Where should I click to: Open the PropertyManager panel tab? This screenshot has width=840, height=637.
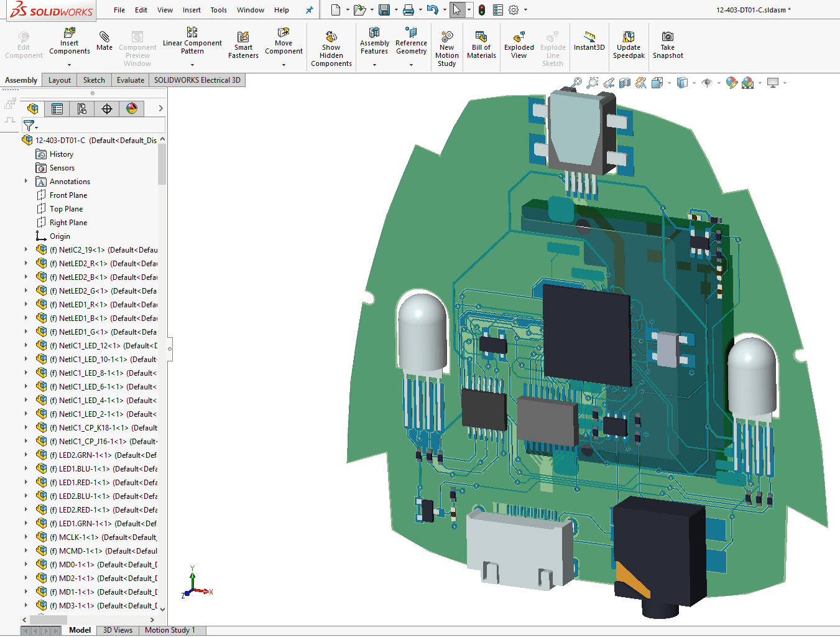click(57, 109)
